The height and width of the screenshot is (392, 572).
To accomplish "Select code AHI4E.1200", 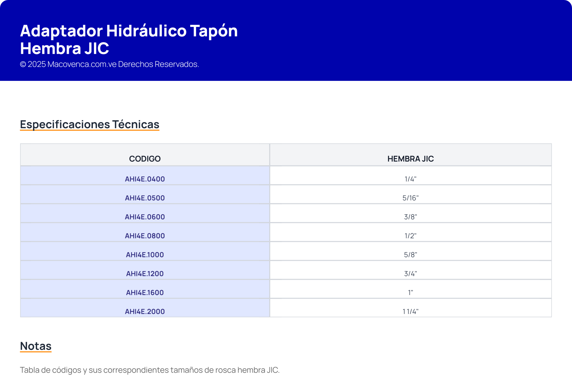I will 145,274.
